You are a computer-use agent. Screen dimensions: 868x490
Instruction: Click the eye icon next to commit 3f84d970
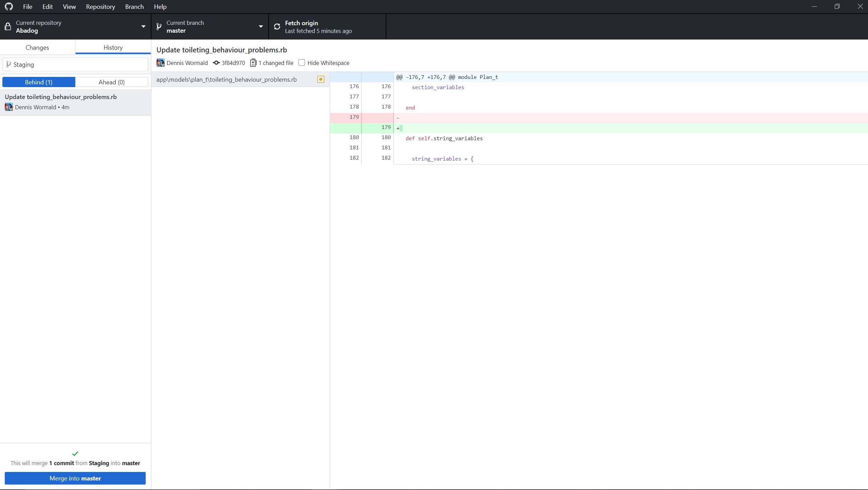click(216, 63)
